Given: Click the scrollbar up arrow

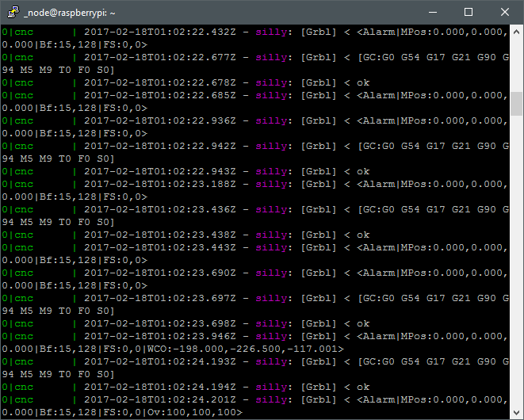Looking at the screenshot, I should 516,32.
